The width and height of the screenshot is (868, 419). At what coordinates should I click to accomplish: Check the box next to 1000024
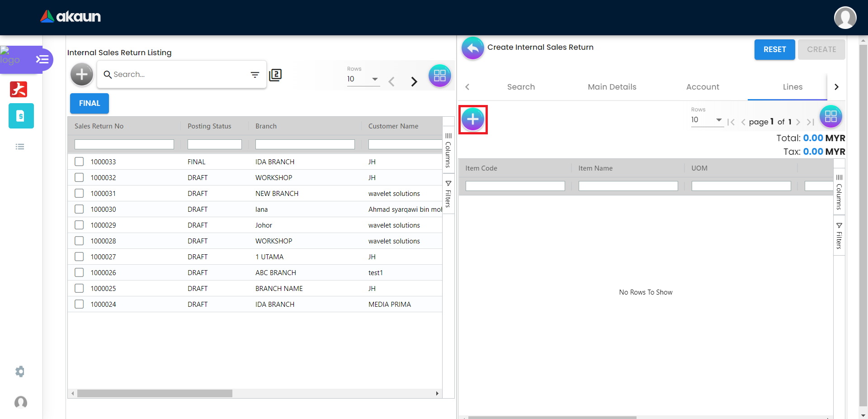pyautogui.click(x=79, y=304)
